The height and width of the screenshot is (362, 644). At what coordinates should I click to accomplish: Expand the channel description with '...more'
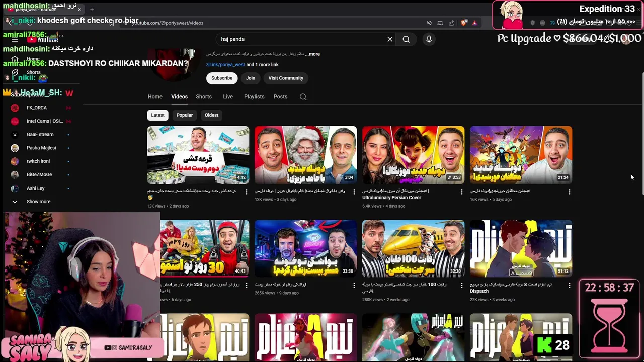313,54
